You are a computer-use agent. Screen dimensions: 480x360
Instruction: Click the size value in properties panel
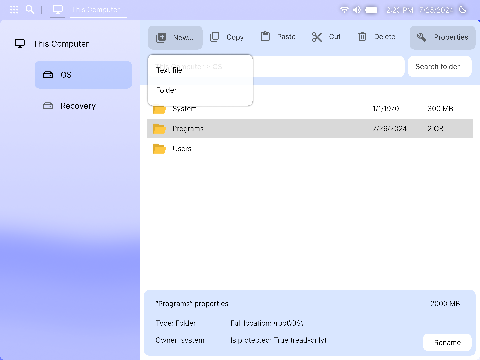(445, 304)
